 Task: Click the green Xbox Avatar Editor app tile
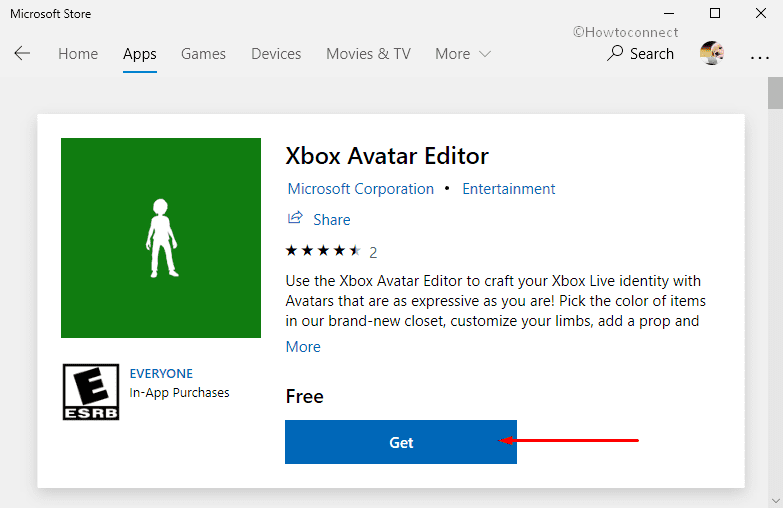pos(161,238)
